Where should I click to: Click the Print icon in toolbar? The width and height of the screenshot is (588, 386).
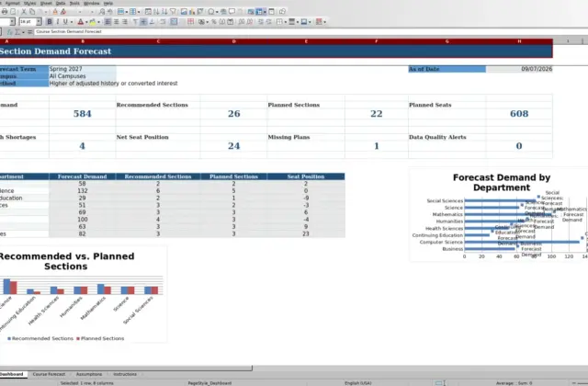pos(5,12)
